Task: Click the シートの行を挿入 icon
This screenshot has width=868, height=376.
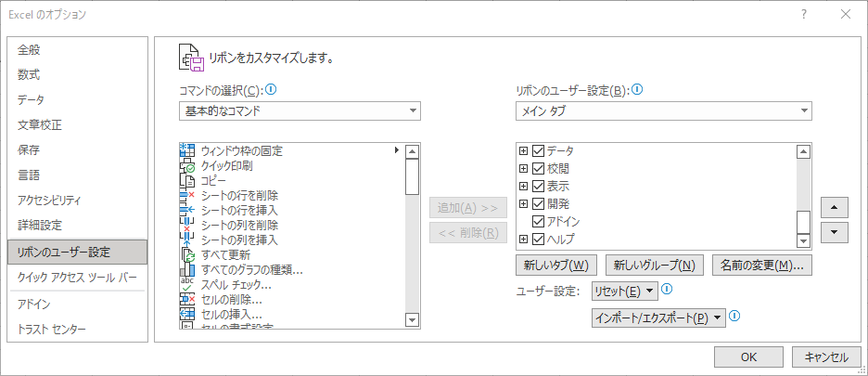Action: tap(187, 210)
